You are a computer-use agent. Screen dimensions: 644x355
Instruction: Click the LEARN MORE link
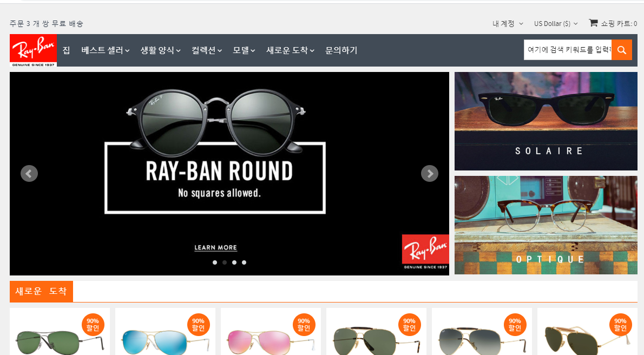point(215,248)
